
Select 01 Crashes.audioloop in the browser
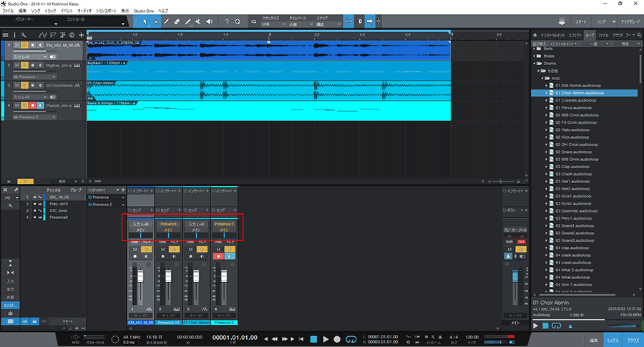click(x=576, y=99)
